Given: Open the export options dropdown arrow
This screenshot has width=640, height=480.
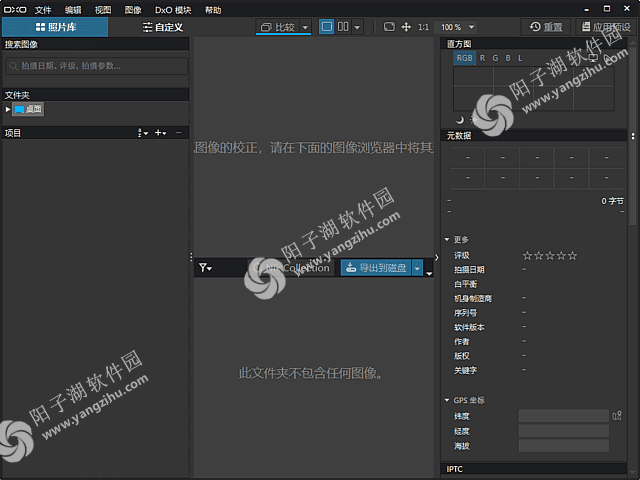Looking at the screenshot, I should coord(417,268).
